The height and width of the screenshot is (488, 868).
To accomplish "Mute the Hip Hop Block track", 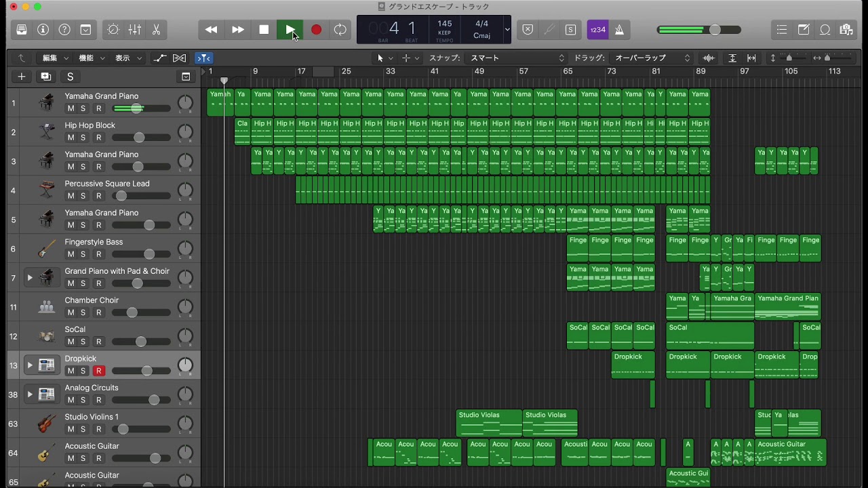I will pyautogui.click(x=71, y=138).
